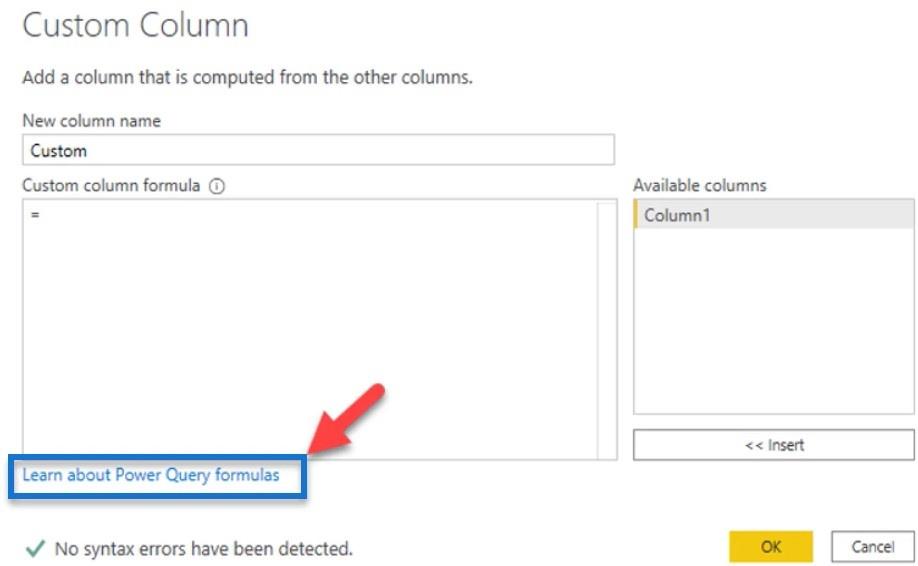This screenshot has height=566, width=918.
Task: Click the Custom Column dialog title
Action: coord(135,26)
